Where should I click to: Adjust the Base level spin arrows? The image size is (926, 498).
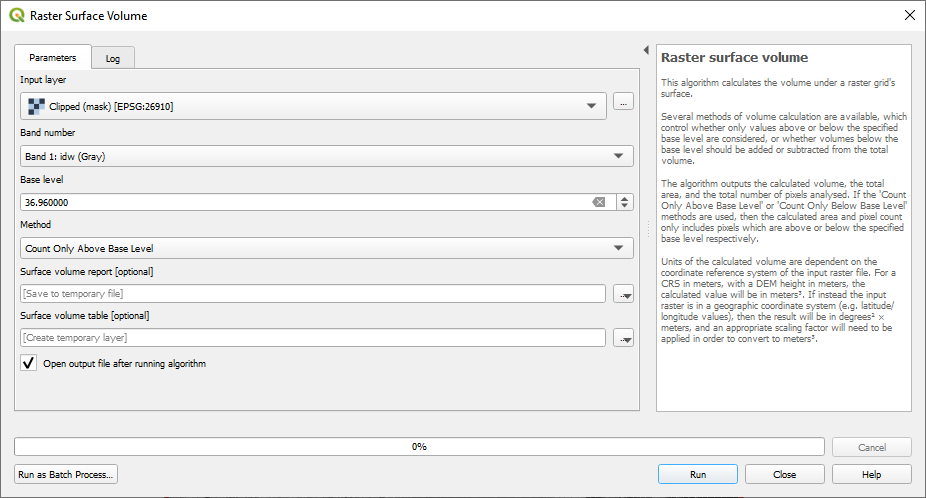pyautogui.click(x=625, y=202)
